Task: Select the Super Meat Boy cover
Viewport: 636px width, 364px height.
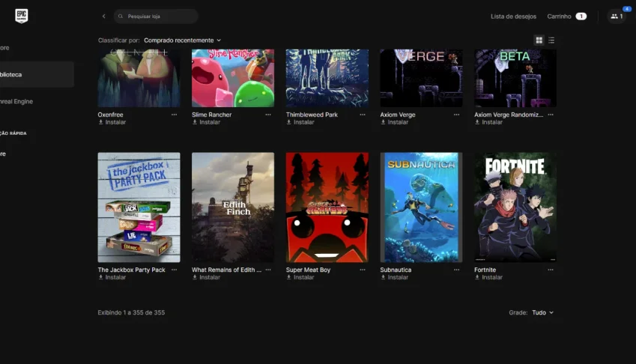Action: click(327, 207)
